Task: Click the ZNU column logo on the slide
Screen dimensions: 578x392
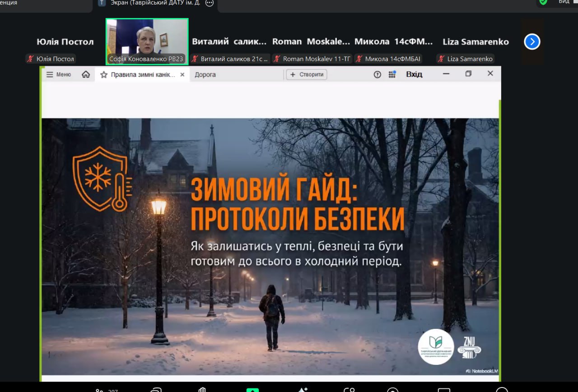Action: pos(469,347)
